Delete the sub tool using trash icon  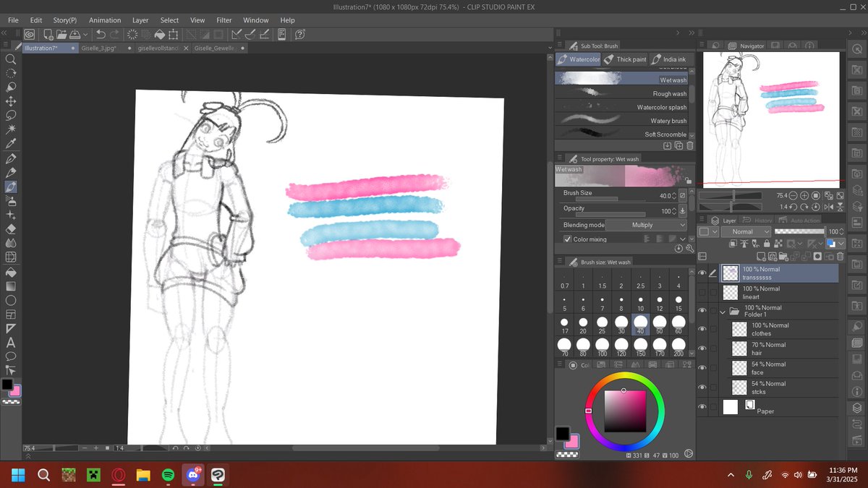tap(690, 145)
